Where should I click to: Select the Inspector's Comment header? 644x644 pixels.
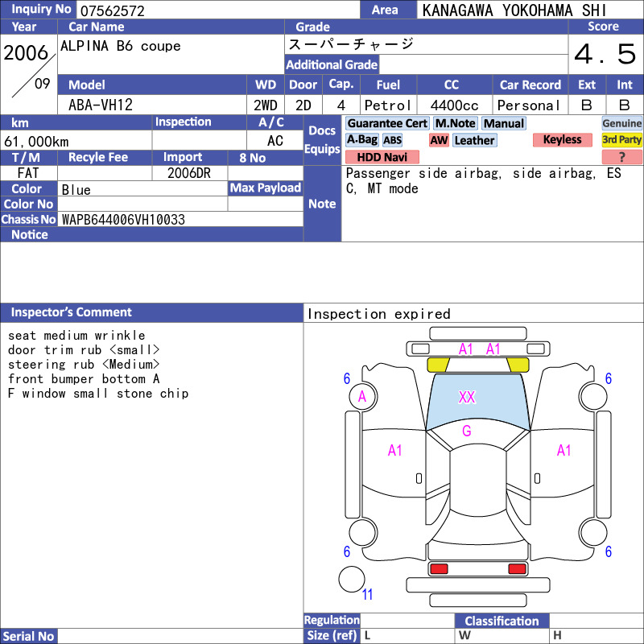[x=151, y=312]
